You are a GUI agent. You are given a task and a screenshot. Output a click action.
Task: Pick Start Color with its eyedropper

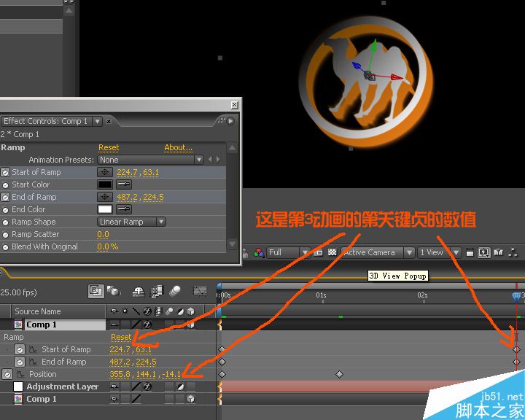123,184
